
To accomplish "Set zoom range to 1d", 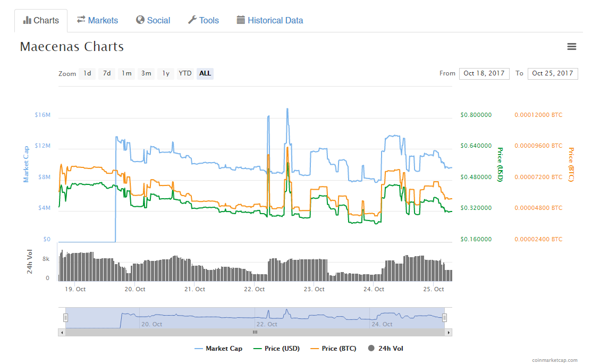I will [87, 73].
